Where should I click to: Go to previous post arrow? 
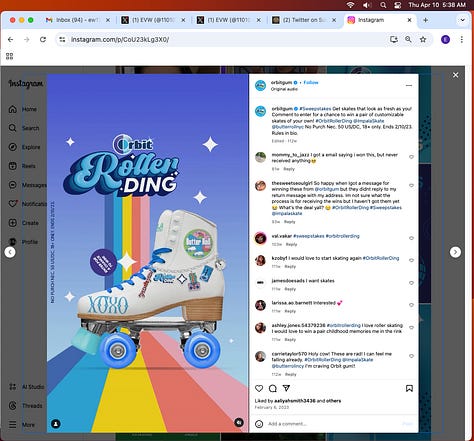[x=10, y=252]
